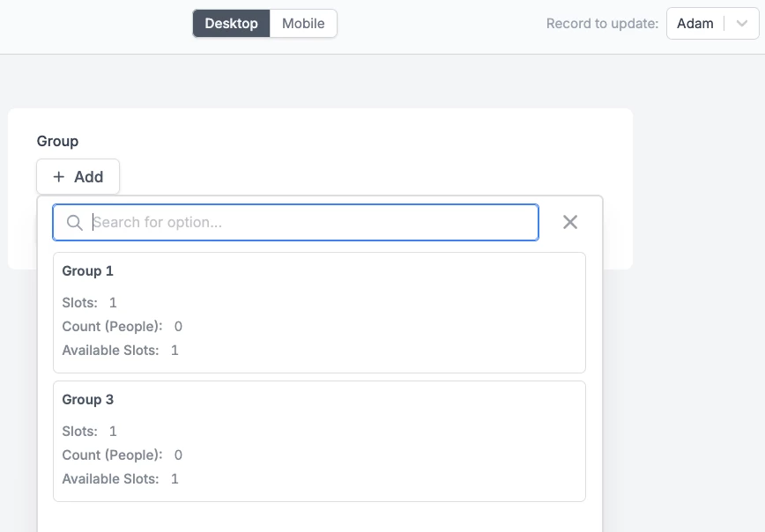765x532 pixels.
Task: Open the Adam record dropdown chevron
Action: click(741, 24)
